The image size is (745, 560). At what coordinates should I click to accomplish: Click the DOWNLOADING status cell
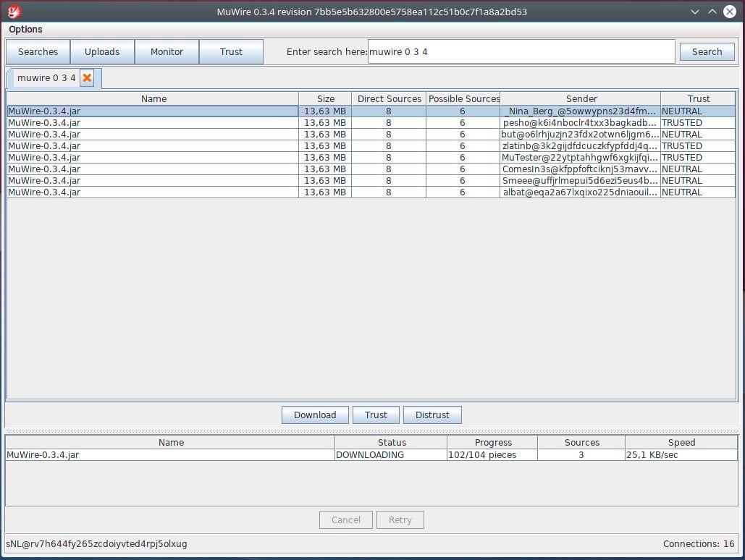click(390, 454)
